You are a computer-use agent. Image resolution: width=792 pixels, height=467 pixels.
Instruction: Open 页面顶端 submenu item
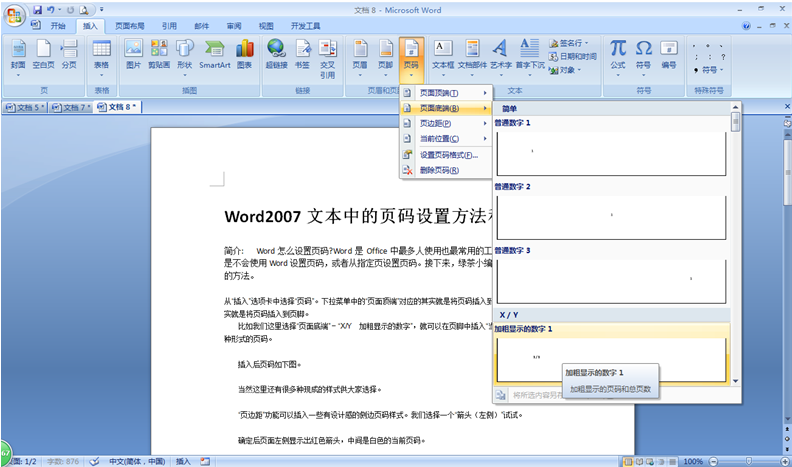pyautogui.click(x=446, y=93)
